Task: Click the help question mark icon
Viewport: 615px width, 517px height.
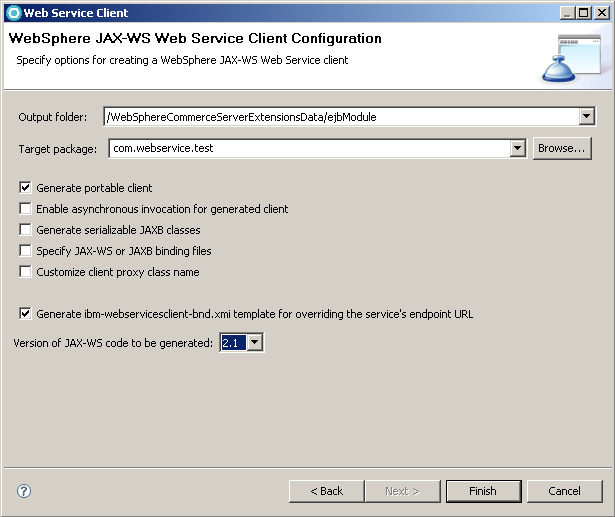Action: coord(24,491)
